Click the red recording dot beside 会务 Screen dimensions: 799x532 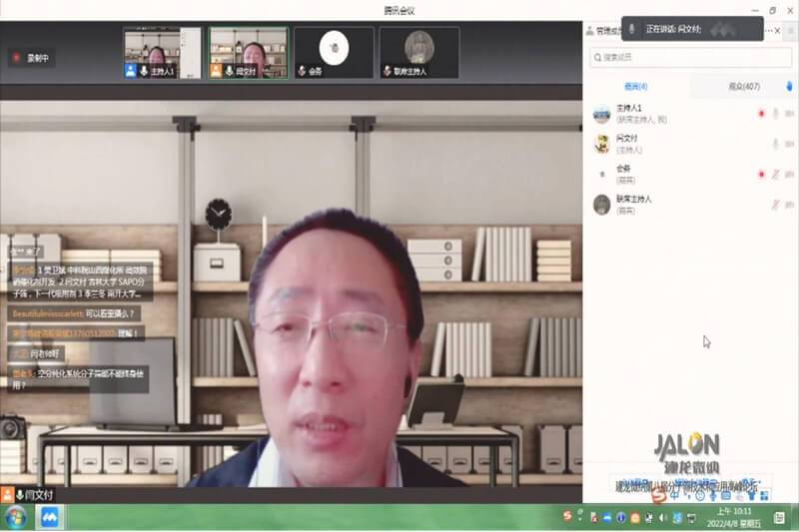click(760, 174)
